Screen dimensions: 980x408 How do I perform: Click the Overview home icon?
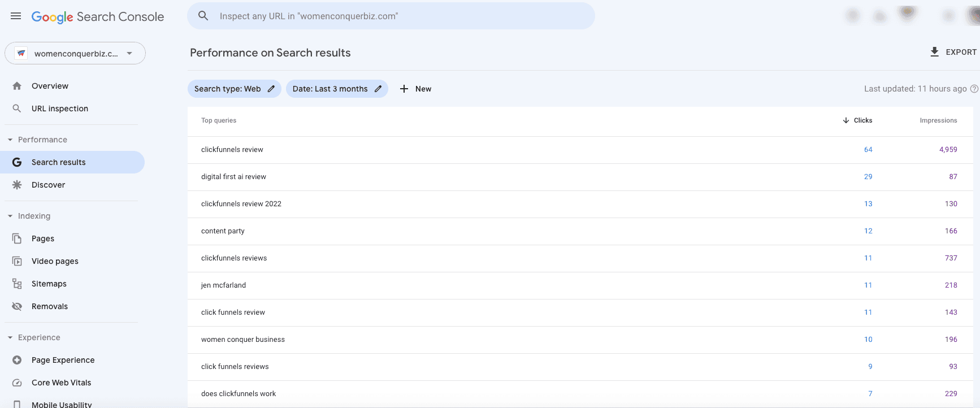pos(17,86)
